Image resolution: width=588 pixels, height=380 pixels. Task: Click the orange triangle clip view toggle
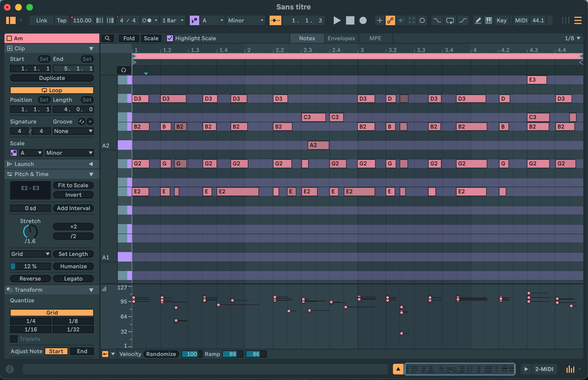click(398, 369)
